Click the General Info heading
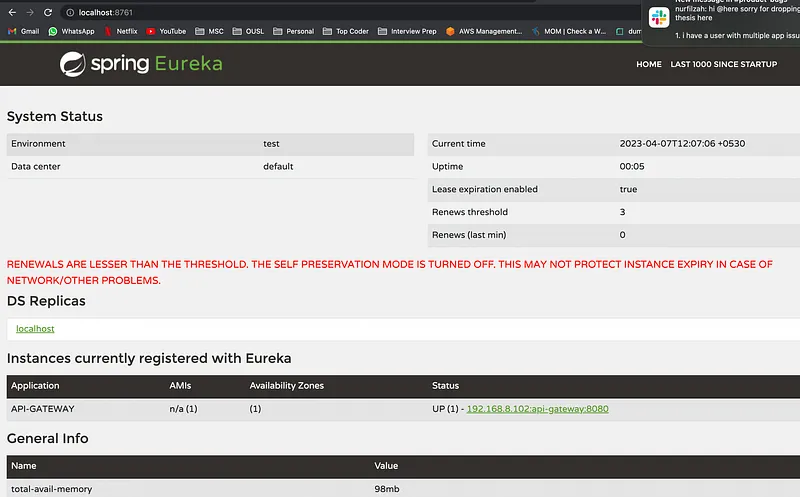Viewport: 800px width, 497px height. click(x=47, y=438)
